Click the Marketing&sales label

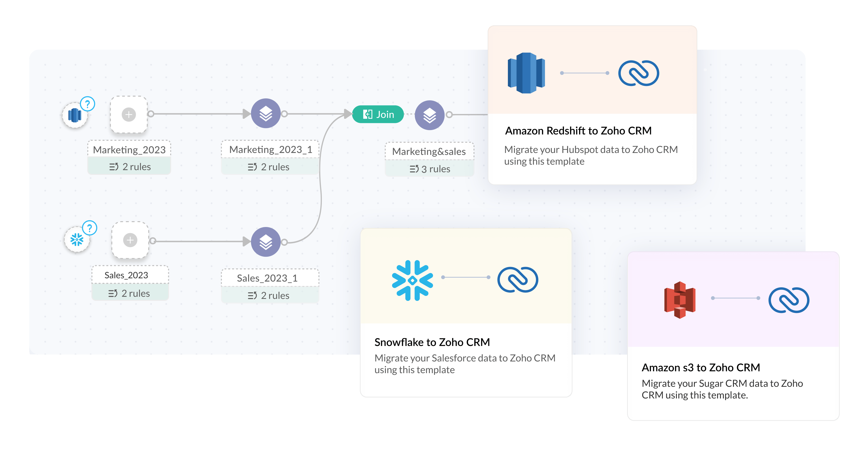coord(429,151)
